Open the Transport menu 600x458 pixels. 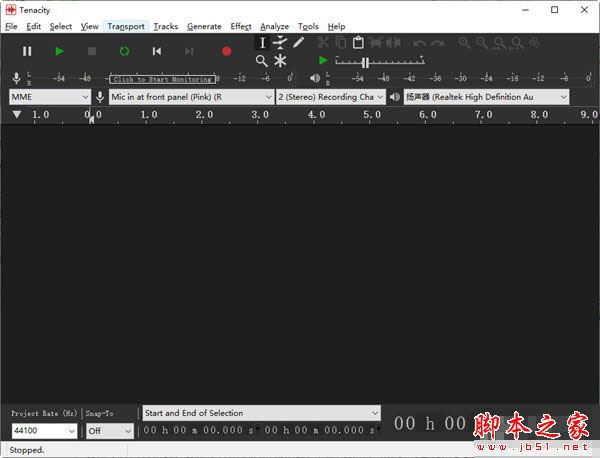[x=126, y=26]
